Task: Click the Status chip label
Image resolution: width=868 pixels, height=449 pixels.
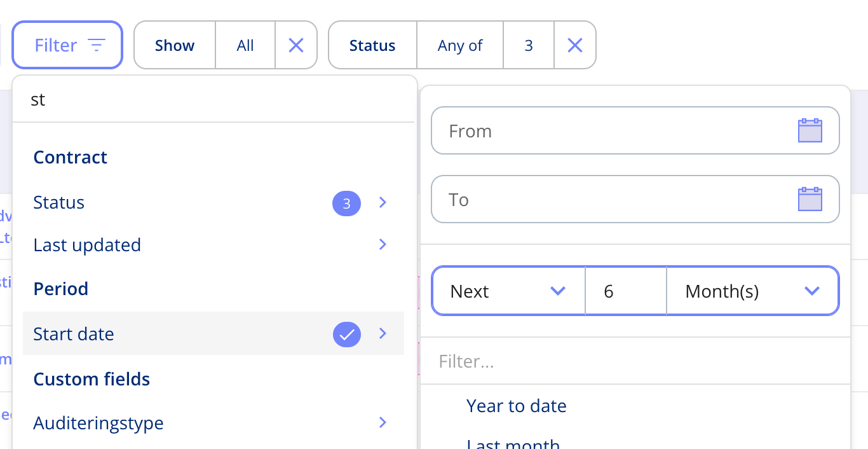Action: tap(372, 45)
